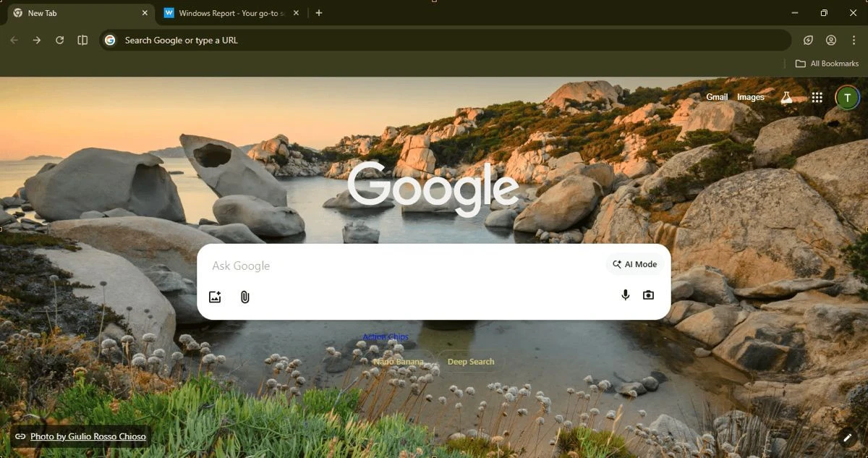This screenshot has width=868, height=458.
Task: Expand the All Bookmarks list
Action: 827,63
